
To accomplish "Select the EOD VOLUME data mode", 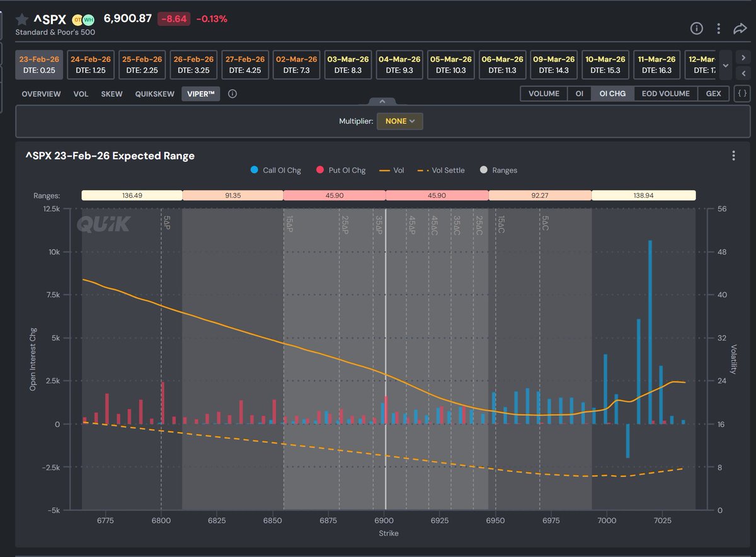I will [665, 94].
